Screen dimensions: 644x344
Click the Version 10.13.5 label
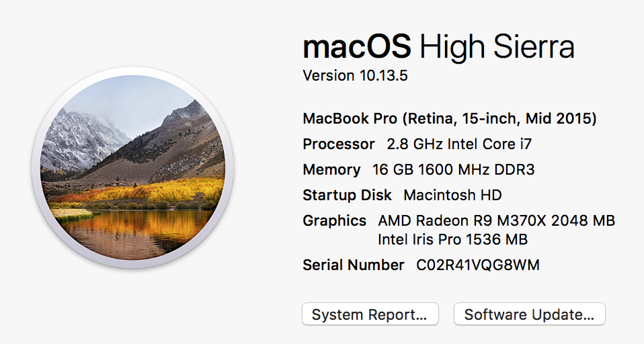coord(355,75)
